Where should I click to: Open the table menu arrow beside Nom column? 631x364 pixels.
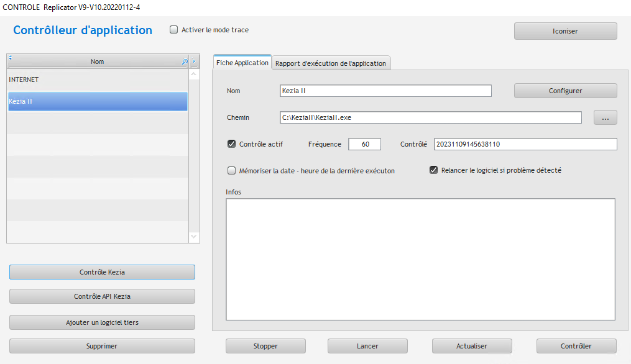click(194, 62)
